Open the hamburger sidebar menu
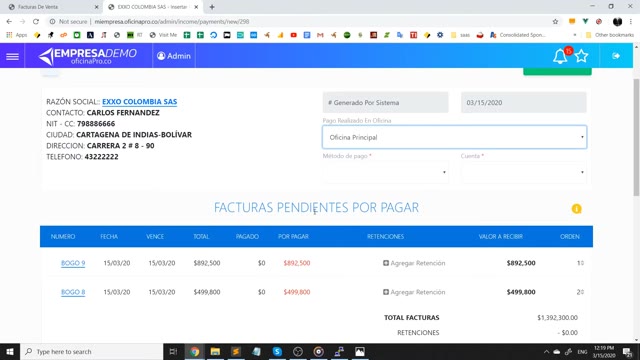Screen dimensions: 640x360 pos(12,56)
